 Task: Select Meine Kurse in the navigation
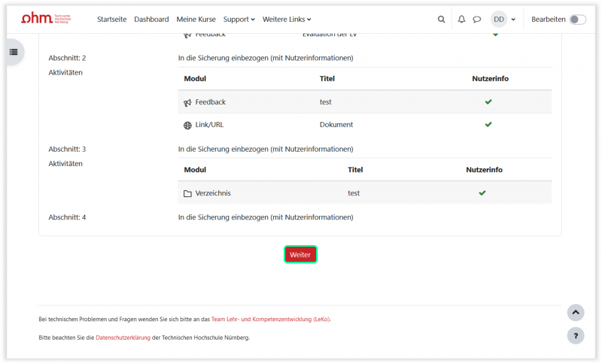[x=196, y=20]
